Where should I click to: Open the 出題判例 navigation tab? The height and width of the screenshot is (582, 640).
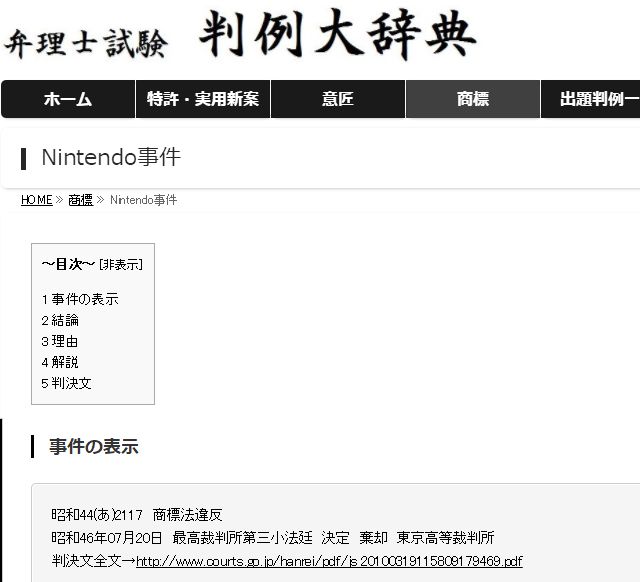point(591,99)
